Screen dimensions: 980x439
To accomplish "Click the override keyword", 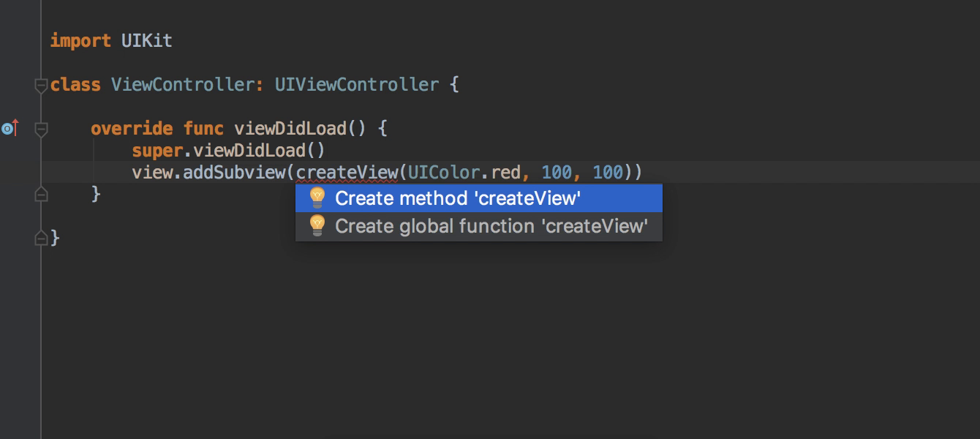I will pyautogui.click(x=132, y=129).
